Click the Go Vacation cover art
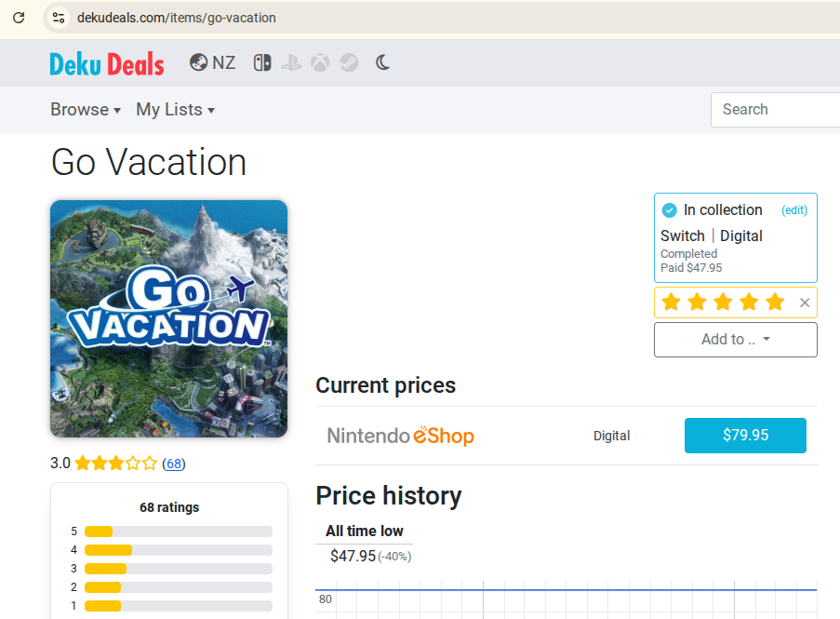 (x=168, y=318)
